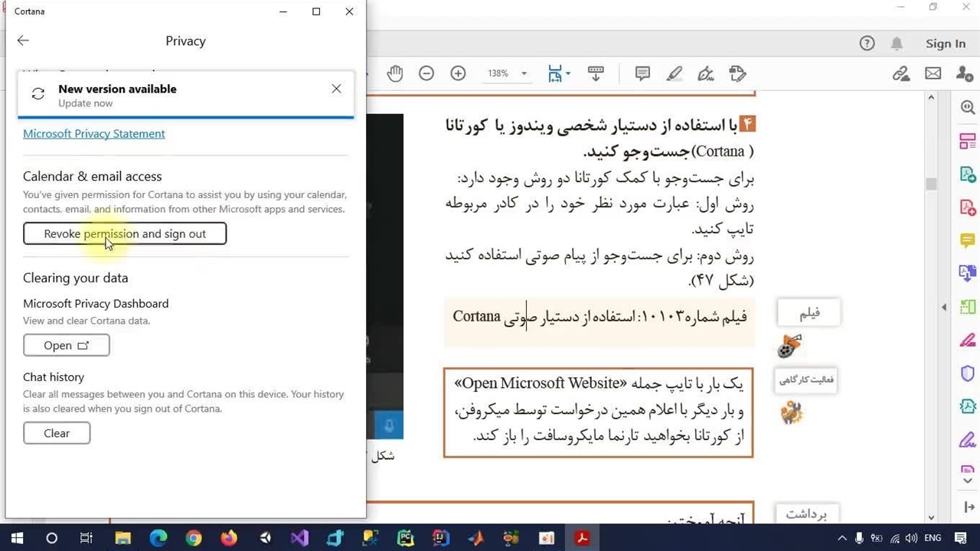Zoom in with the plus icon
This screenshot has height=551, width=980.
pos(458,73)
